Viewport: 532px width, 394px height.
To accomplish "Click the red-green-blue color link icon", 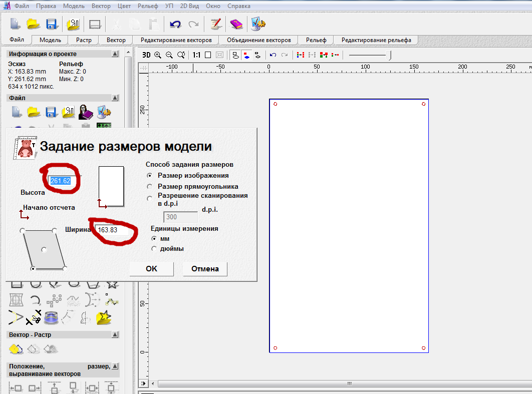I will [323, 55].
